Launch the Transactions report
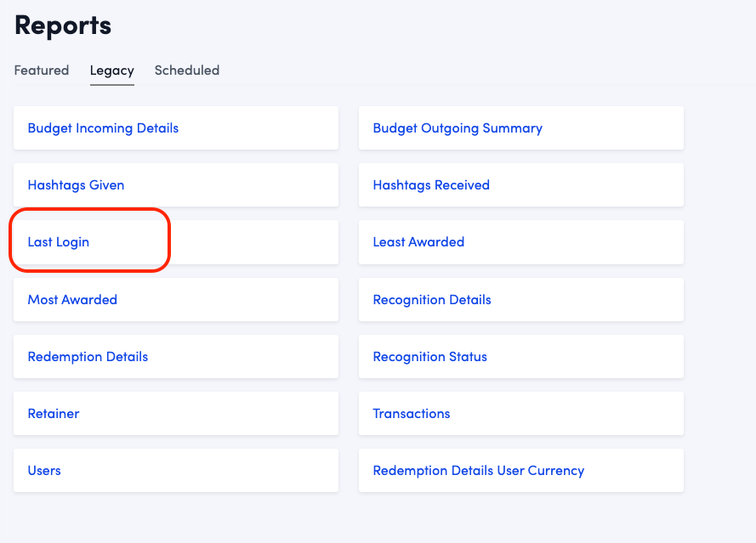This screenshot has width=756, height=543. tap(412, 414)
